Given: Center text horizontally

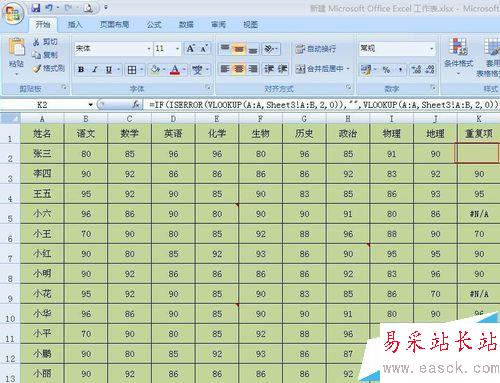Looking at the screenshot, I should pos(239,69).
